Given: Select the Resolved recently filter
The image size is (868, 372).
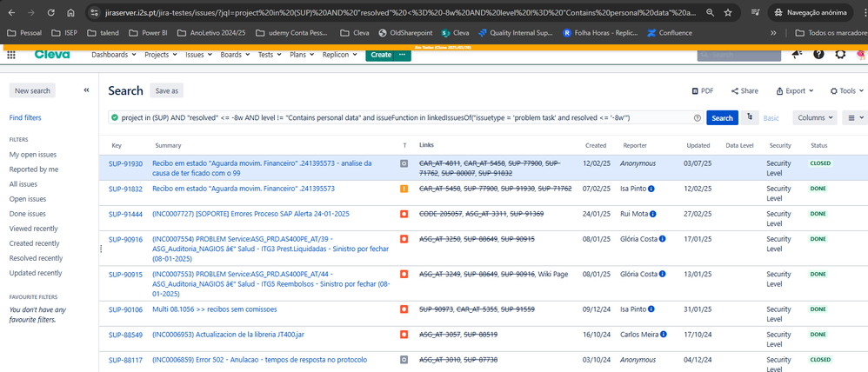Looking at the screenshot, I should coord(36,258).
